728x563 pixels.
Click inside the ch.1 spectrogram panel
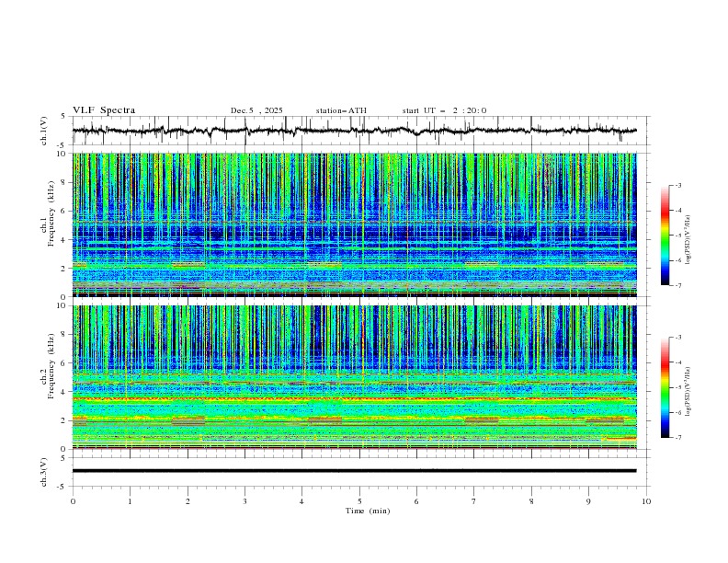tap(358, 224)
